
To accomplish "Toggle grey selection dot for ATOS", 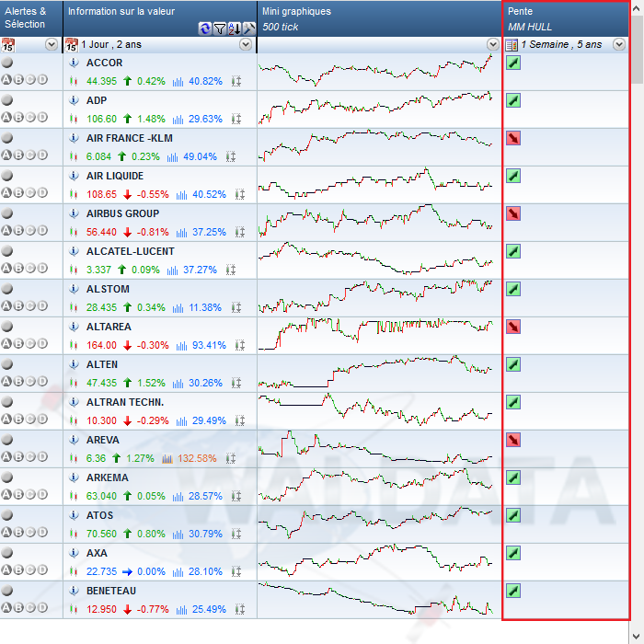I will (x=7, y=514).
